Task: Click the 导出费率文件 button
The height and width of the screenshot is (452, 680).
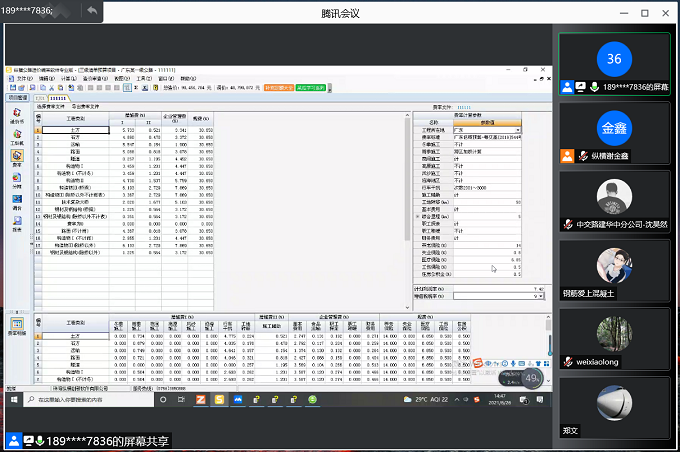Action: tap(85, 107)
